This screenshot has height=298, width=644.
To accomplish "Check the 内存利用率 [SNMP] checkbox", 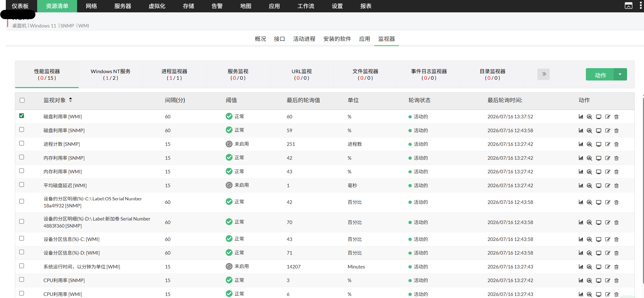I will pyautogui.click(x=22, y=157).
